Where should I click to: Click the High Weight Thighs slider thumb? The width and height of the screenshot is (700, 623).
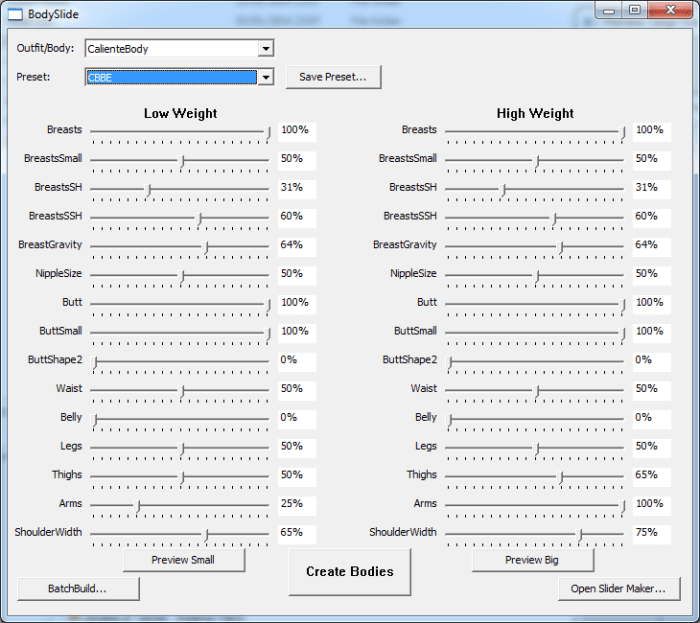pos(561,478)
